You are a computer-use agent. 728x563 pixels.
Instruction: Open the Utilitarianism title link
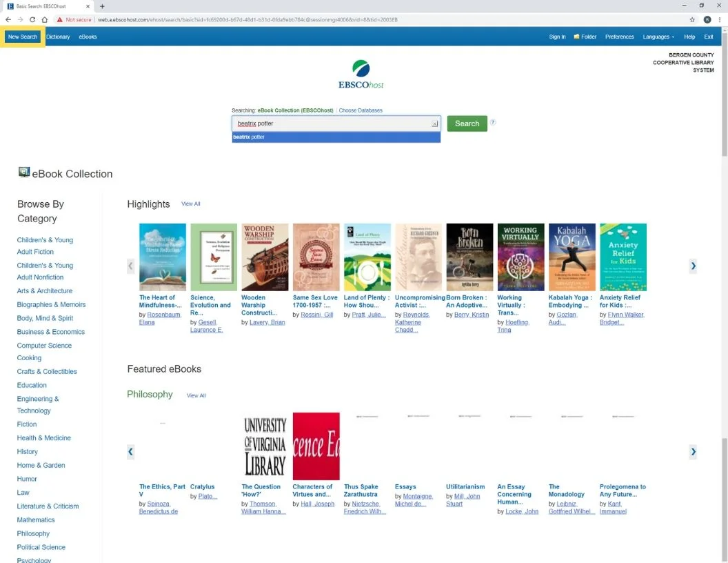[465, 486]
